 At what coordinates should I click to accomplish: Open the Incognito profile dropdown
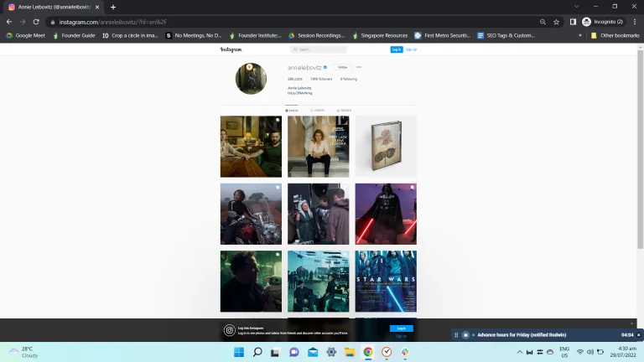[603, 22]
